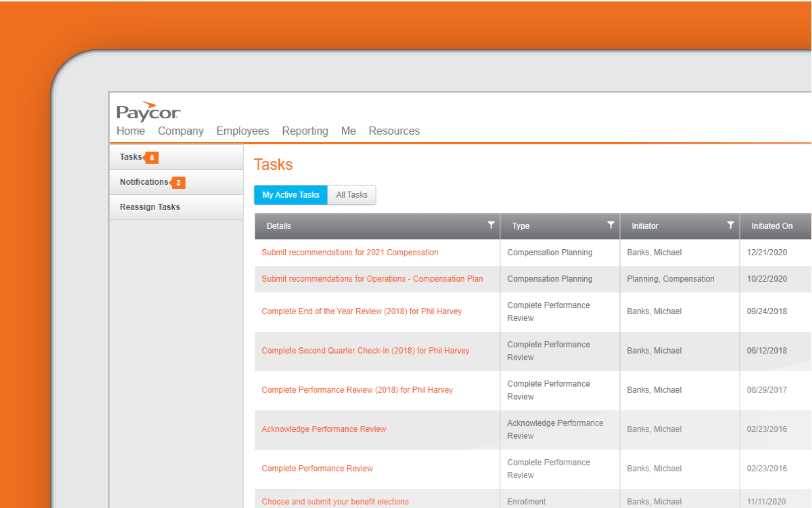The height and width of the screenshot is (508, 812).
Task: Open the filter icon on Type column
Action: click(x=610, y=225)
